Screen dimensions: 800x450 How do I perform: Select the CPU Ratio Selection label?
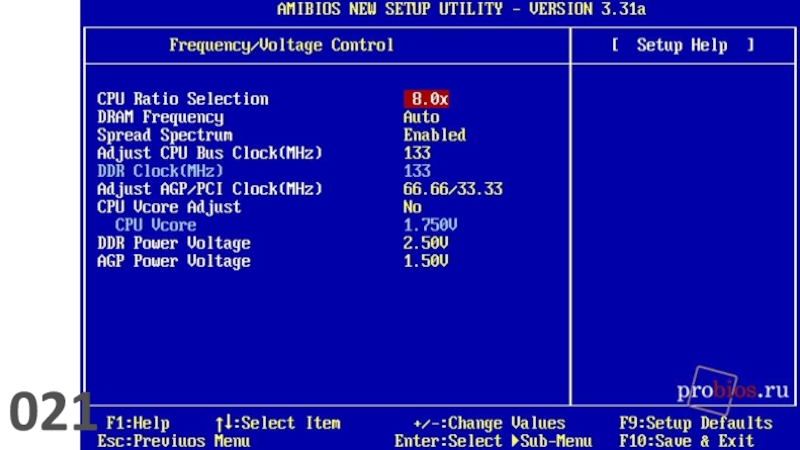click(183, 99)
